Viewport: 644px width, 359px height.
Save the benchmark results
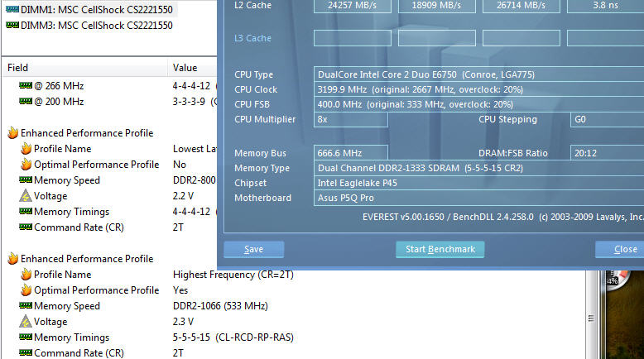click(254, 249)
